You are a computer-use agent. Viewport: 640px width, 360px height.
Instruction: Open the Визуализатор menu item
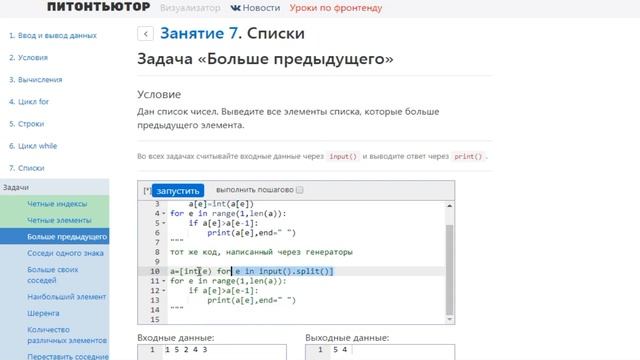pyautogui.click(x=190, y=8)
